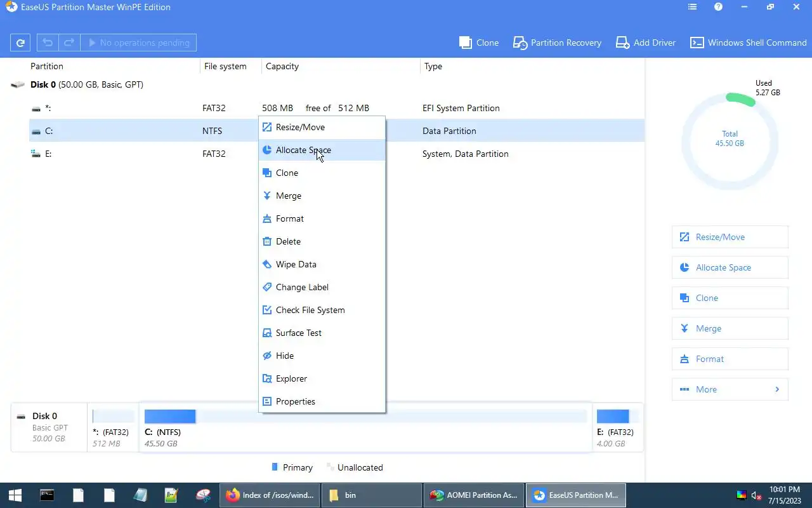Choose Format from context menu

pos(322,218)
